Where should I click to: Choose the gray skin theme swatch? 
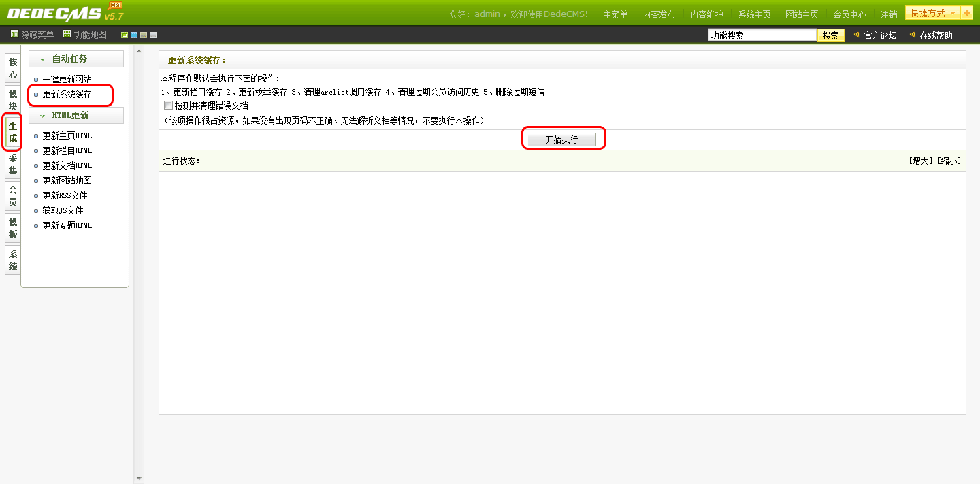click(x=153, y=35)
